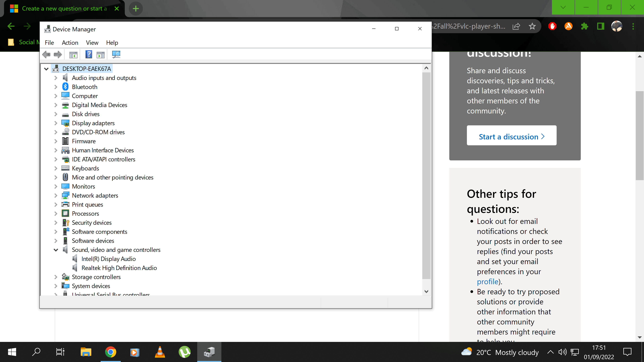Image resolution: width=644 pixels, height=362 pixels.
Task: Click Show/Hide Console Tree toolbar icon
Action: tap(73, 54)
